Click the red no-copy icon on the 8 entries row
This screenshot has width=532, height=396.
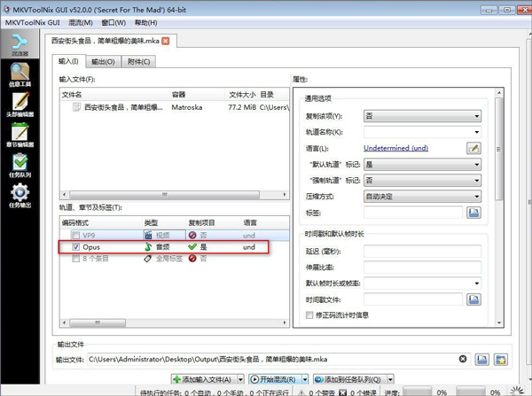pos(192,259)
